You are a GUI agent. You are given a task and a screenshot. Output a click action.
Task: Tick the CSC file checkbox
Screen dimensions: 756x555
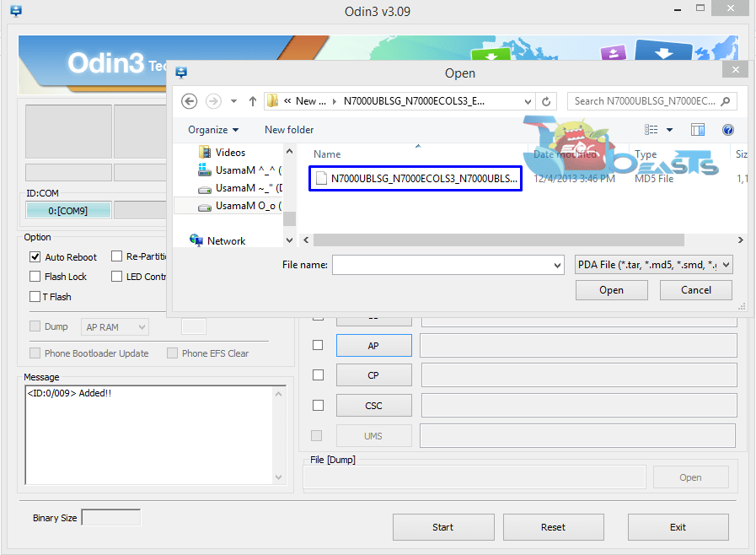[318, 406]
